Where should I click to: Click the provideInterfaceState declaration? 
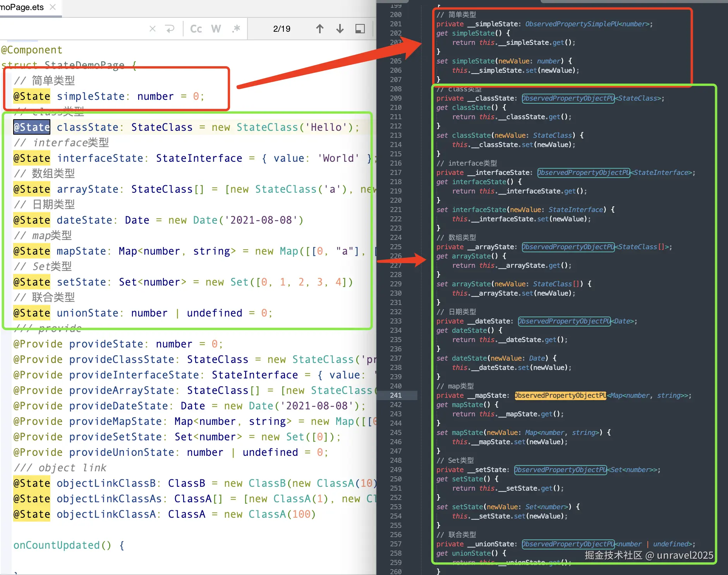click(194, 375)
